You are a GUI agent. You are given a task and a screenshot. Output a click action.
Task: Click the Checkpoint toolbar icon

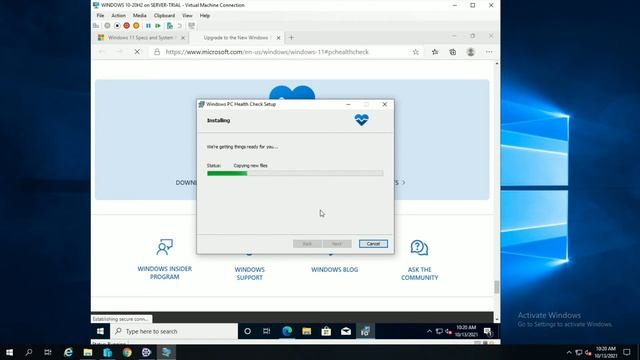pos(170,26)
